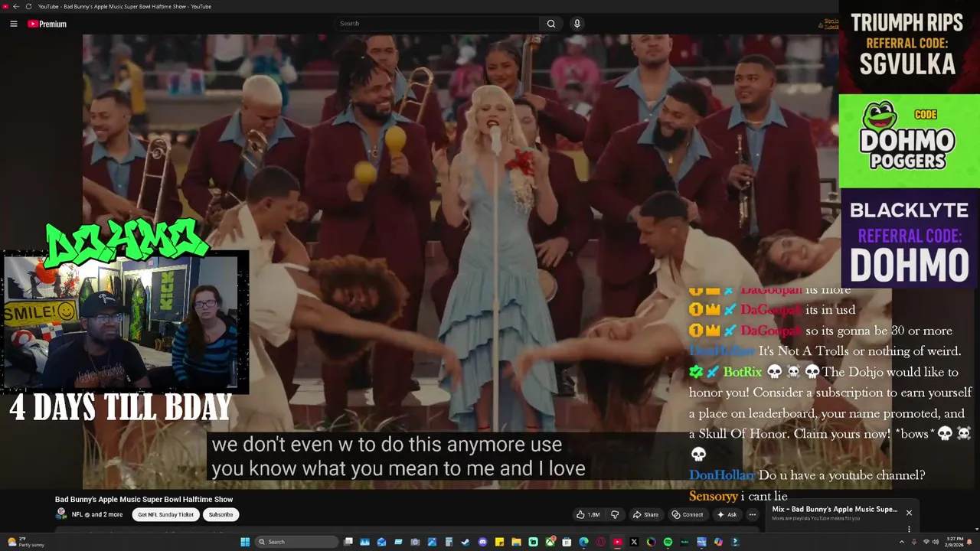Open Microsoft Edge from the taskbar
Viewport: 980px width, 551px height.
pos(583,542)
